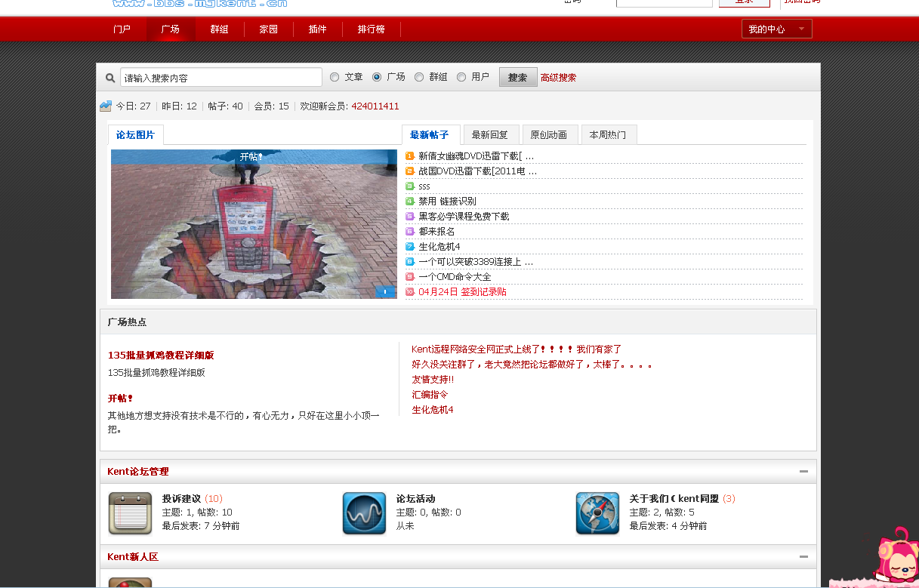Click rank badge 4 beside 禁用 链接识别
The image size is (919, 588).
coord(410,202)
